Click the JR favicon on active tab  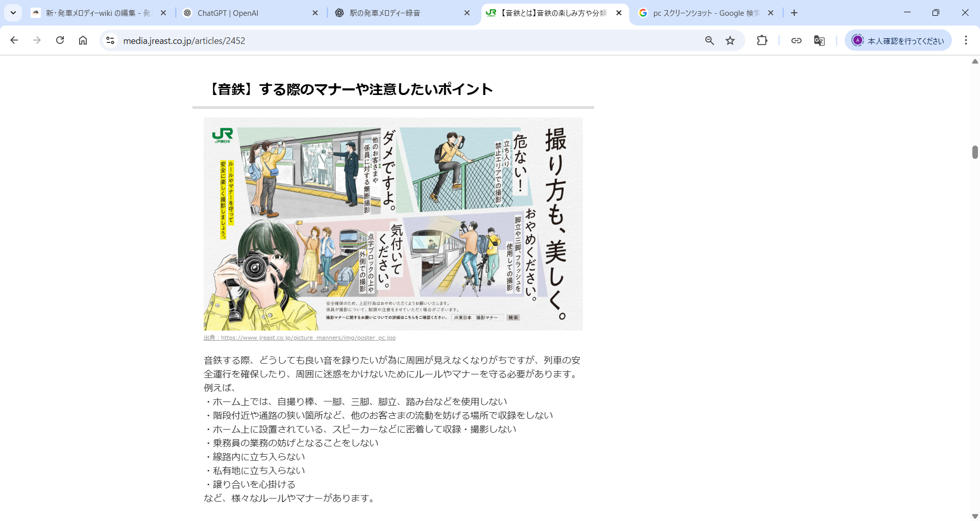[491, 13]
